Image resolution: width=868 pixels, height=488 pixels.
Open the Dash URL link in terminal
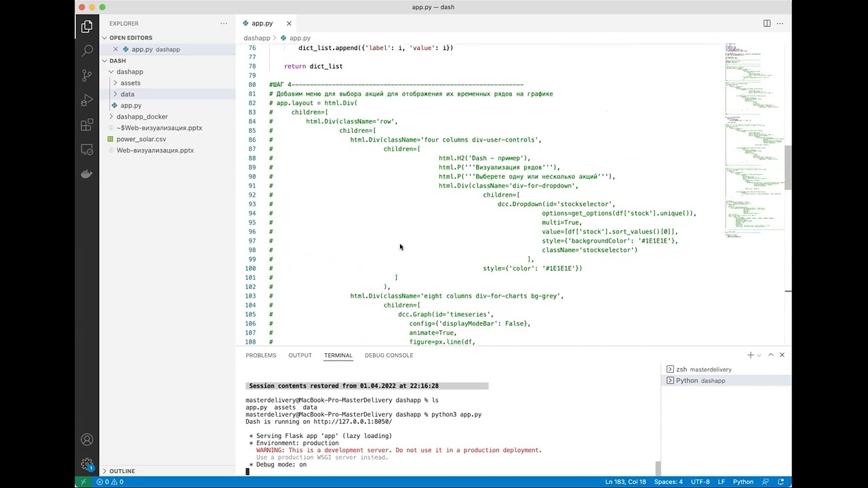click(353, 422)
